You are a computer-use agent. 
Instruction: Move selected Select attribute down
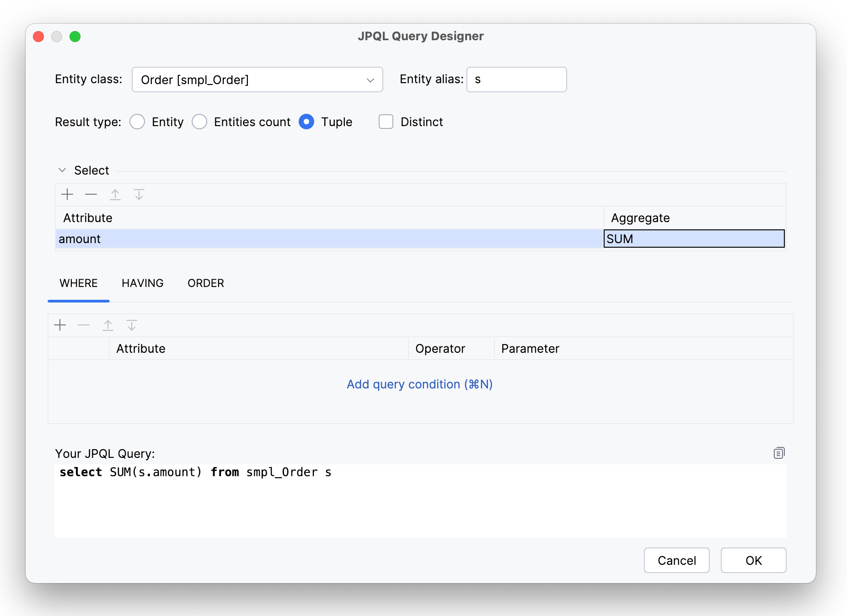click(x=139, y=195)
